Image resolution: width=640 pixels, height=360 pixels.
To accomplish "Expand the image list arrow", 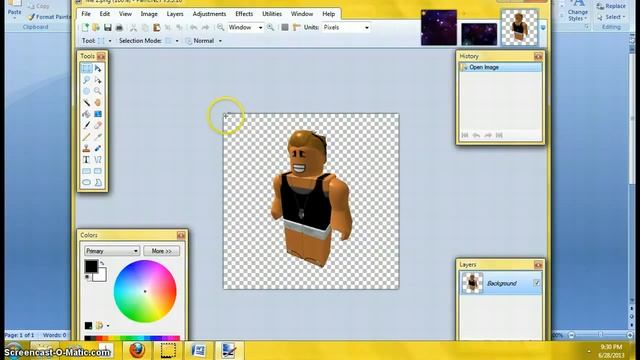I will coord(543,28).
